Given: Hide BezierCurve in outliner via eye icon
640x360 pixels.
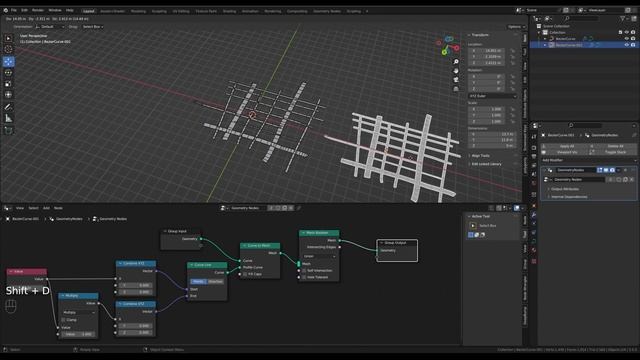Looking at the screenshot, I should [627, 39].
